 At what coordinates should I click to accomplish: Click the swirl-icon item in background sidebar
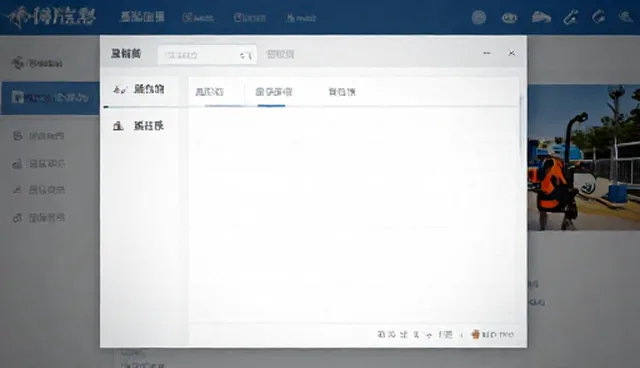(37, 63)
